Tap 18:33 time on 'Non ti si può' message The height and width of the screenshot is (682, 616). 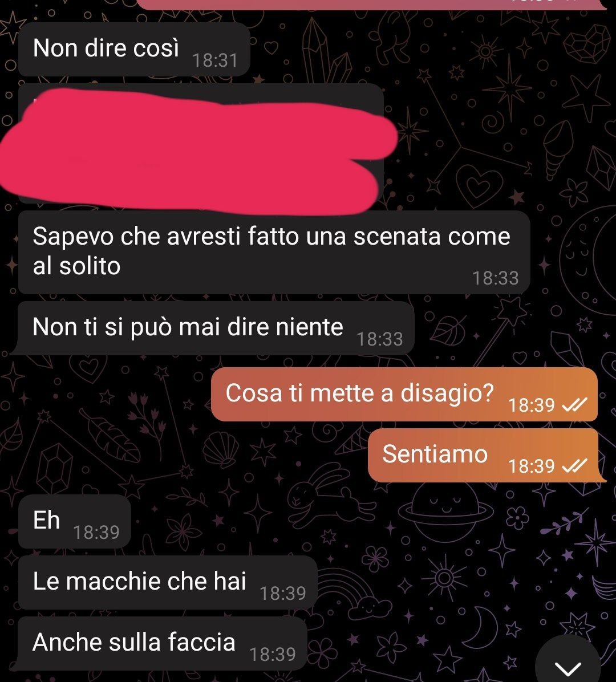pos(380,339)
